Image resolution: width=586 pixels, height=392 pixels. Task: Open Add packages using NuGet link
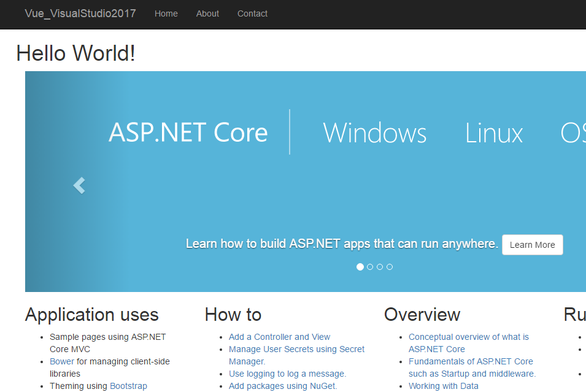283,386
